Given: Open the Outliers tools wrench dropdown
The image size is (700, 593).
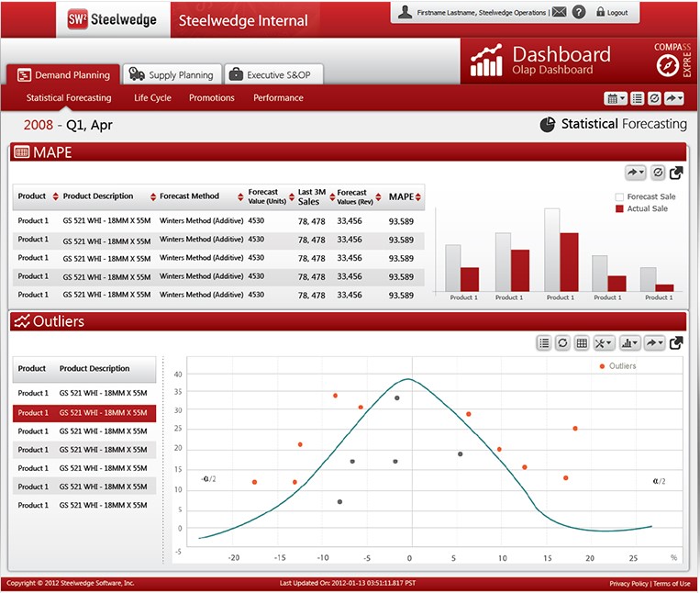Looking at the screenshot, I should coord(604,342).
